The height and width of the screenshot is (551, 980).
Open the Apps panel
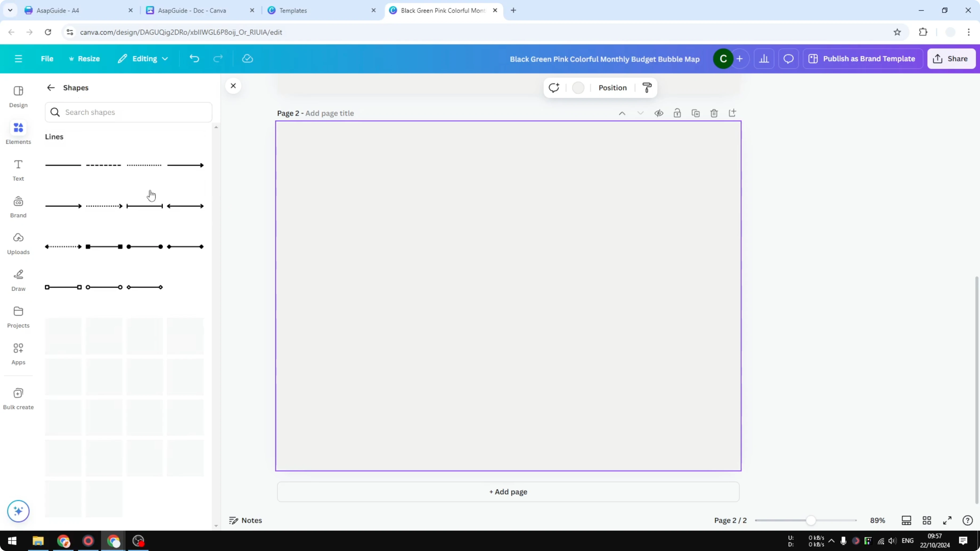(x=18, y=353)
